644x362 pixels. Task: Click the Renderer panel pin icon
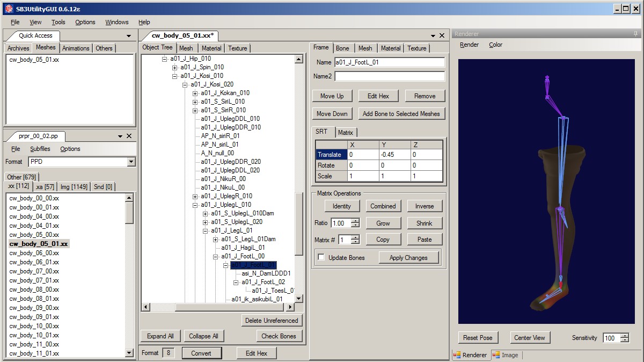[635, 34]
